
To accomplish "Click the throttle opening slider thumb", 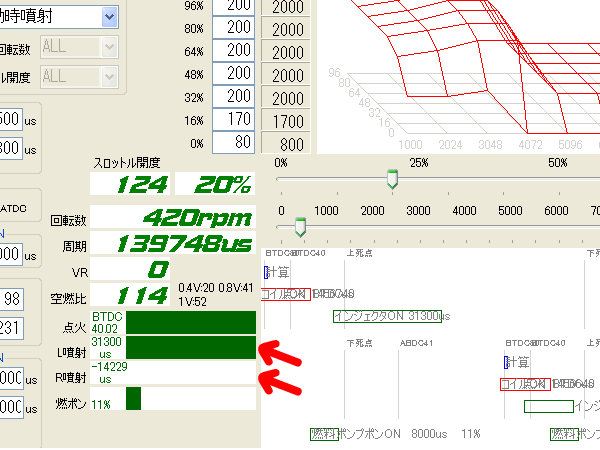I will pos(392,179).
